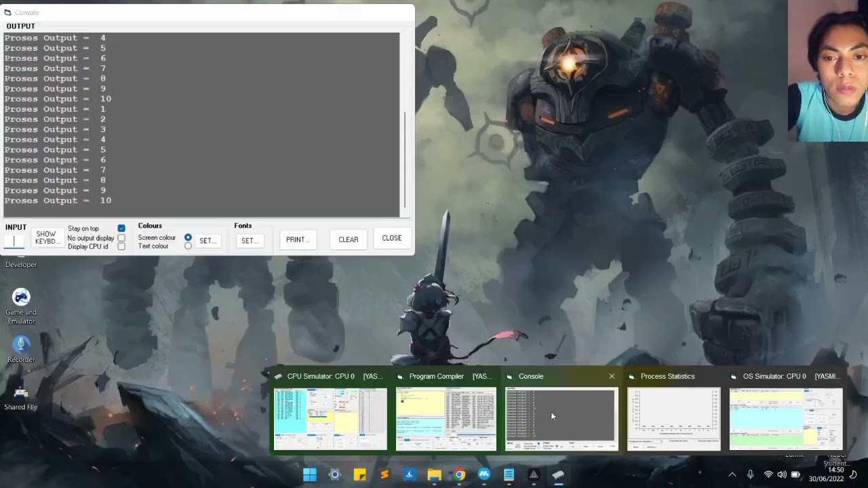868x488 pixels.
Task: Open the round blue M app icon in taskbar
Action: (484, 474)
